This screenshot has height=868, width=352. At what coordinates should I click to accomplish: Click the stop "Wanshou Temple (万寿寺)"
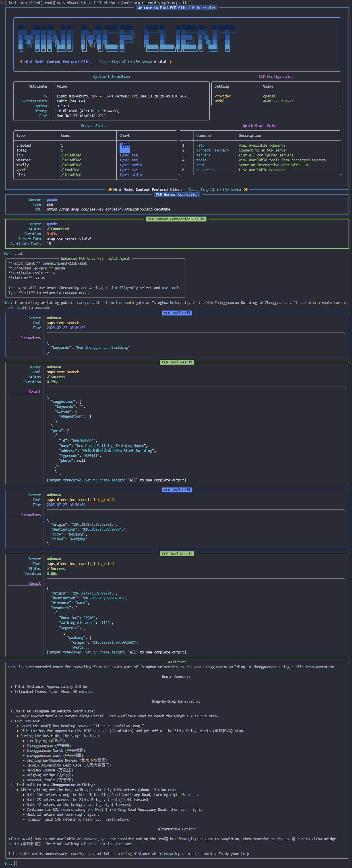point(50,780)
